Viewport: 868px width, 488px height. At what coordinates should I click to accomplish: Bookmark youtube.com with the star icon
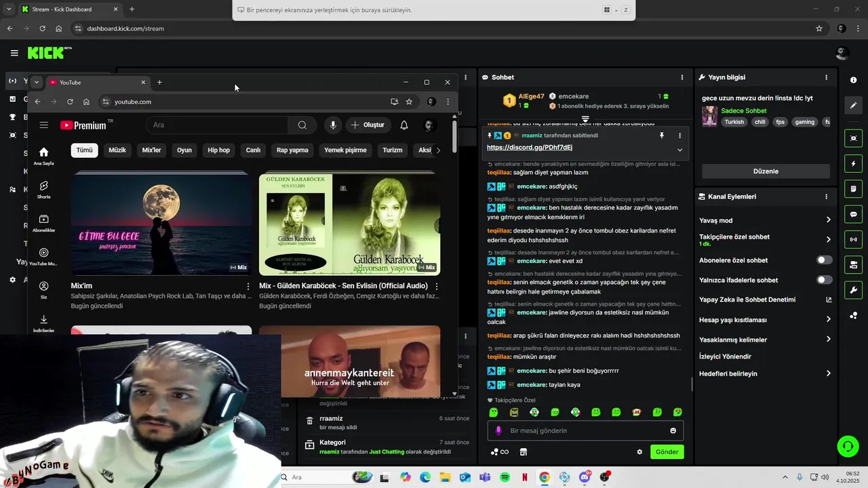pos(409,102)
